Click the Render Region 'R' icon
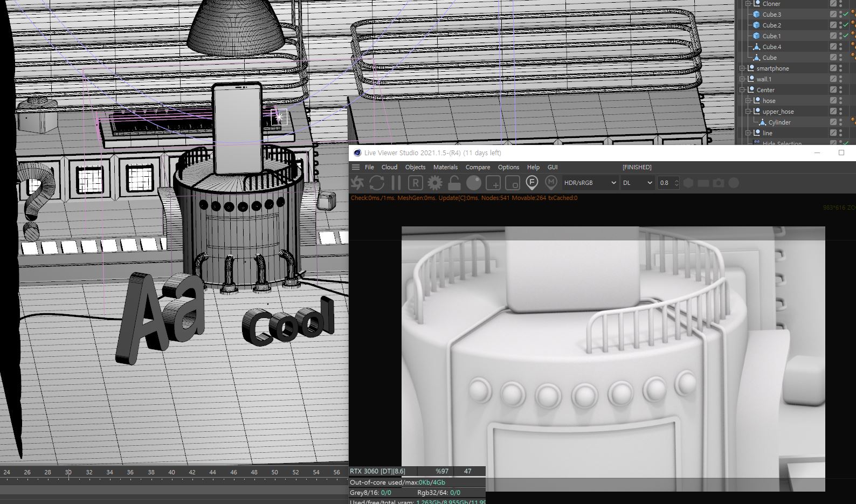 pos(415,183)
